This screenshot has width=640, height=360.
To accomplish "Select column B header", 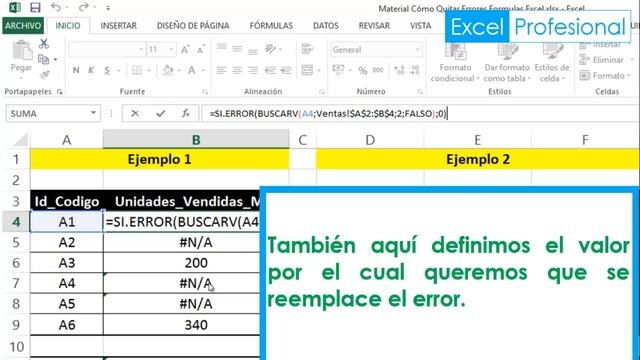I will [x=196, y=140].
